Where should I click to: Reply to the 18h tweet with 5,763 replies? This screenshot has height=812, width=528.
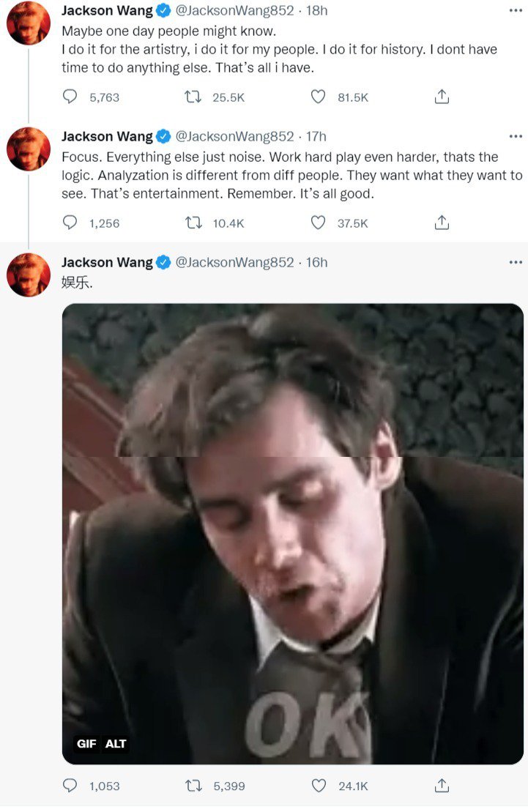point(70,97)
